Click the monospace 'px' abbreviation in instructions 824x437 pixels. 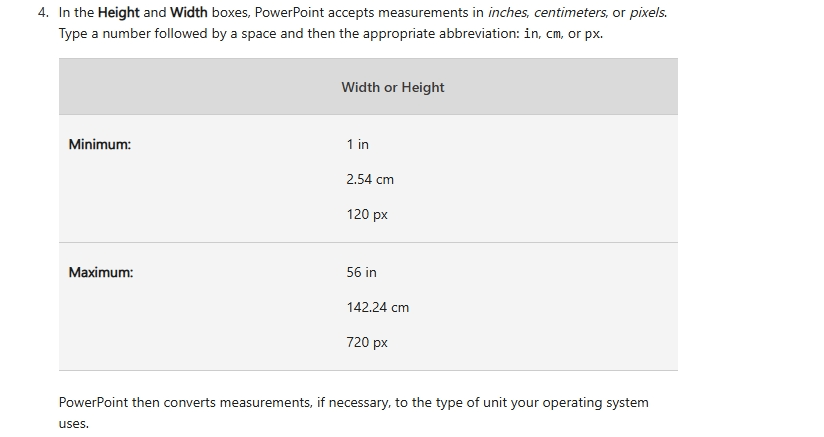592,34
